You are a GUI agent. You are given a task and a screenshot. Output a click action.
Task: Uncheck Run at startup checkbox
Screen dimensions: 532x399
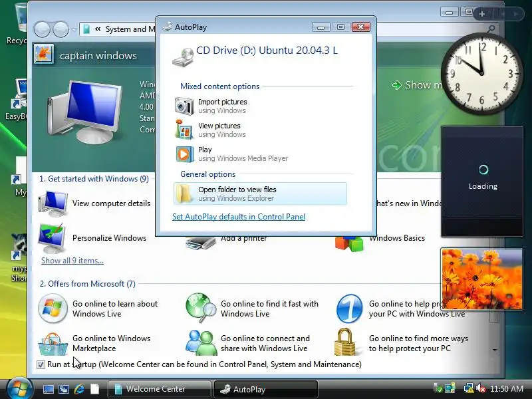41,364
